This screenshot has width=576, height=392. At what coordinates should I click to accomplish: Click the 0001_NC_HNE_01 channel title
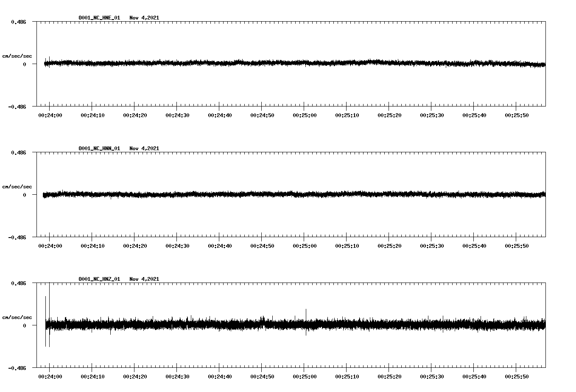pyautogui.click(x=99, y=18)
